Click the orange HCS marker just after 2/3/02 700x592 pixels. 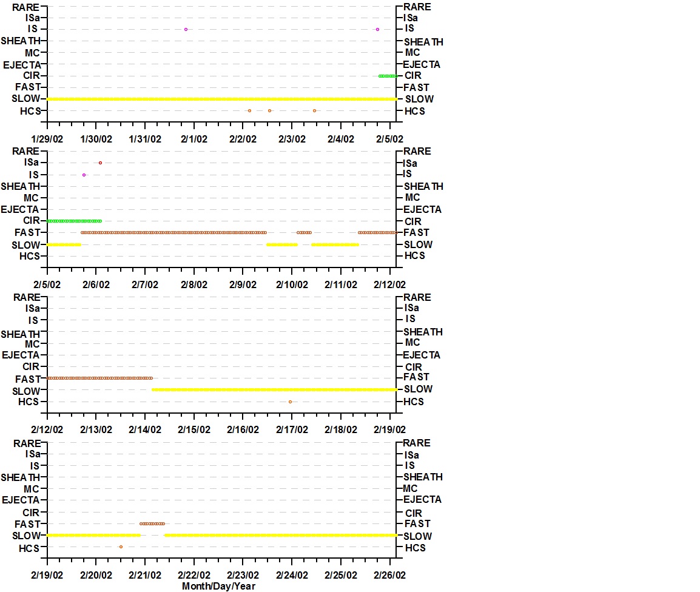click(314, 111)
